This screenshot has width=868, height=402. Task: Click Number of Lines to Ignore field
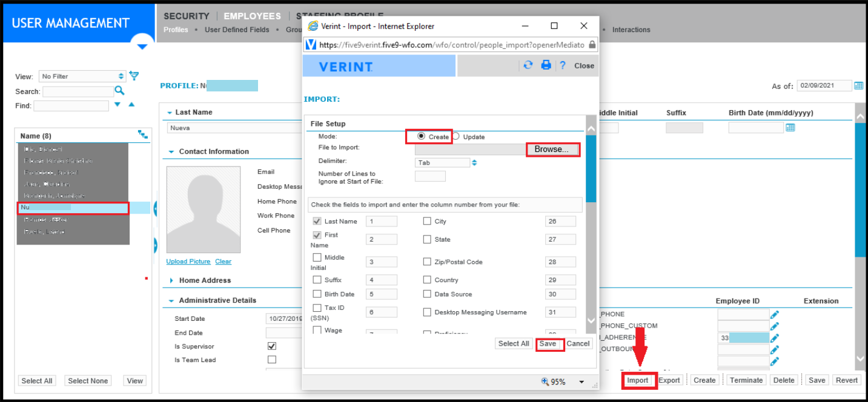click(430, 176)
